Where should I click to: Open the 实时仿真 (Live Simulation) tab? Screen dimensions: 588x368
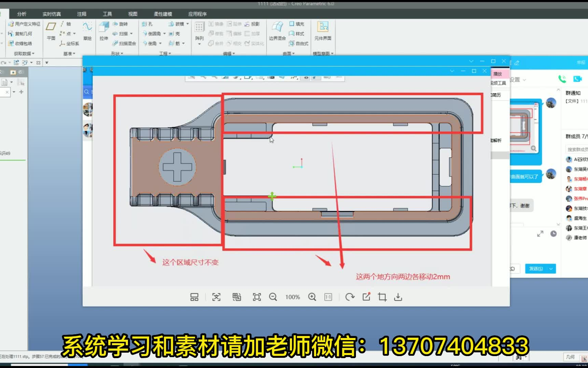[52, 14]
